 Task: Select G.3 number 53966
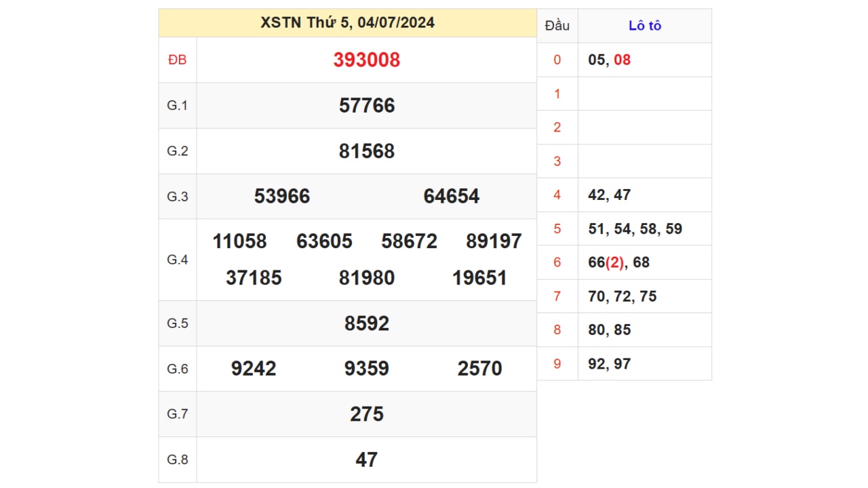(282, 196)
